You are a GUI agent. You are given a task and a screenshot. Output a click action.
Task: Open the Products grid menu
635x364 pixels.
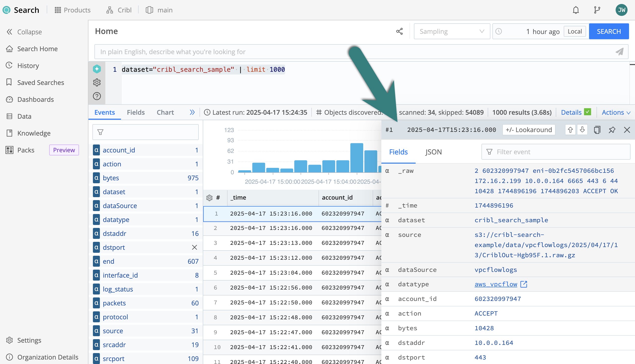(73, 10)
